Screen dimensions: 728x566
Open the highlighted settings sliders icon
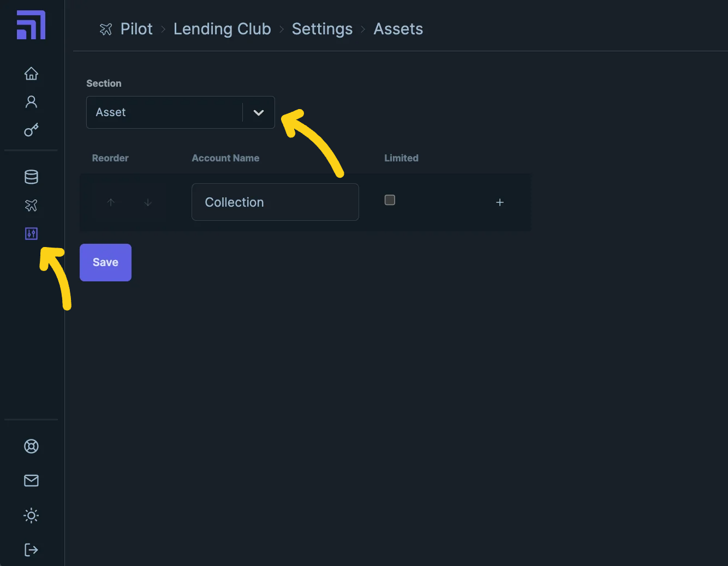pos(31,233)
